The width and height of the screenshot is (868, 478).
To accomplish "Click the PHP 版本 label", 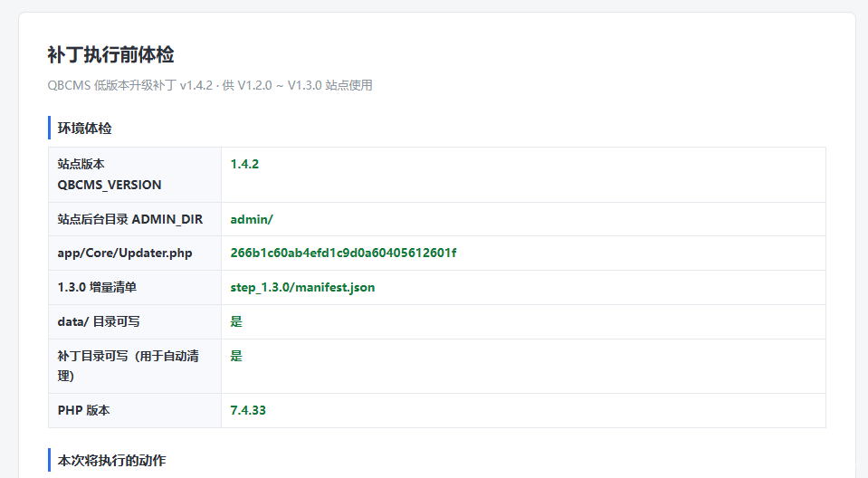I will coord(83,410).
